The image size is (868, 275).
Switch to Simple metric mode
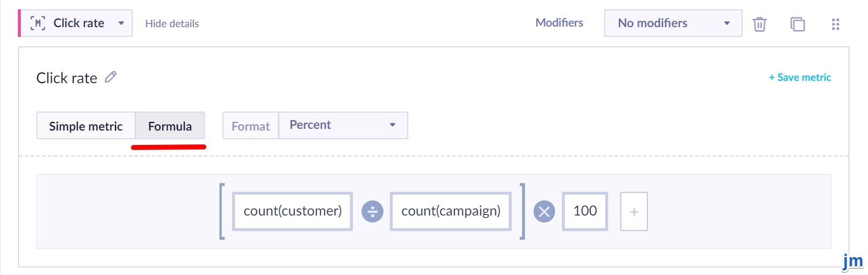(86, 126)
